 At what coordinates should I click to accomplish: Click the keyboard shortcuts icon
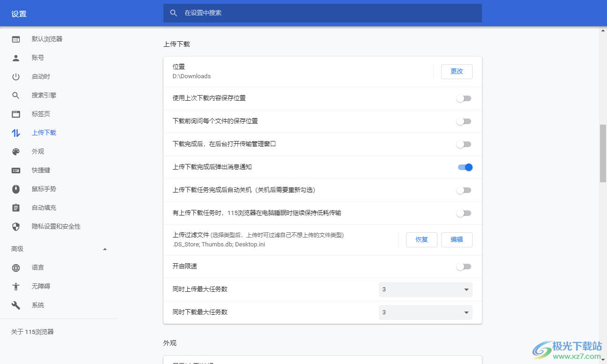pyautogui.click(x=16, y=170)
